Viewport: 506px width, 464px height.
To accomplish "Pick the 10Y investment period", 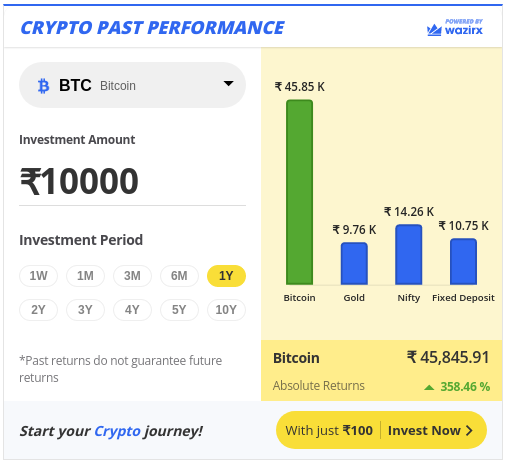I will [x=226, y=310].
